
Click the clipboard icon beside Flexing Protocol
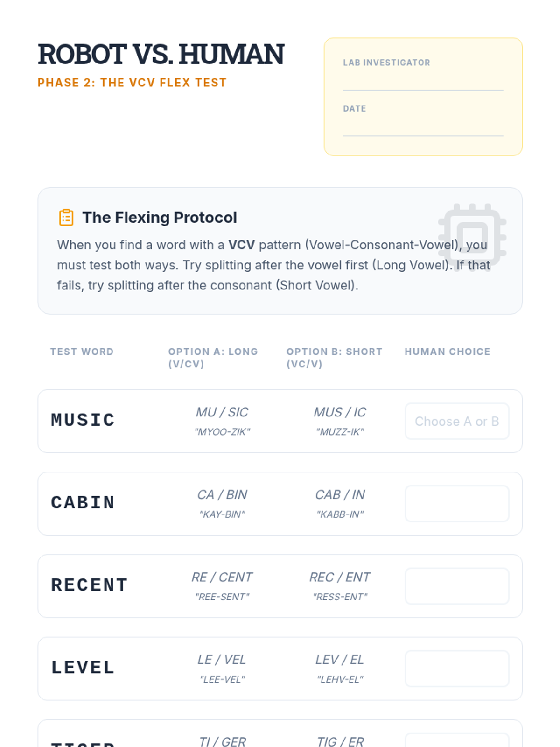click(66, 218)
